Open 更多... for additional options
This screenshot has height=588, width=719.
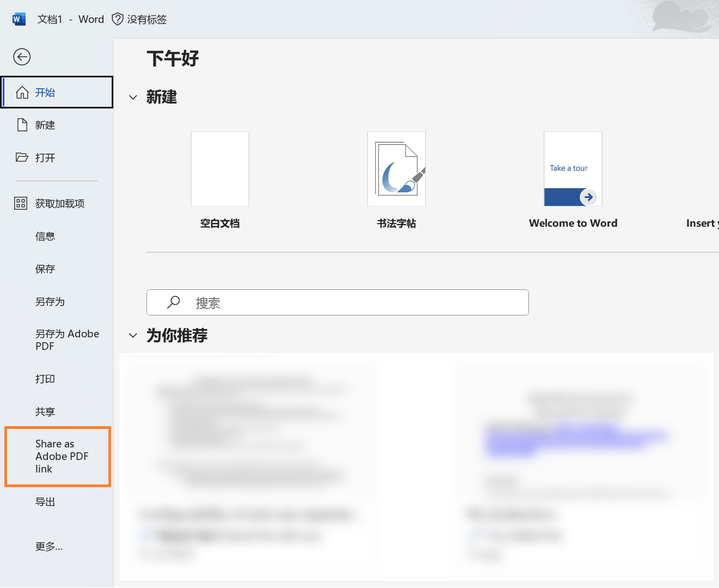49,547
